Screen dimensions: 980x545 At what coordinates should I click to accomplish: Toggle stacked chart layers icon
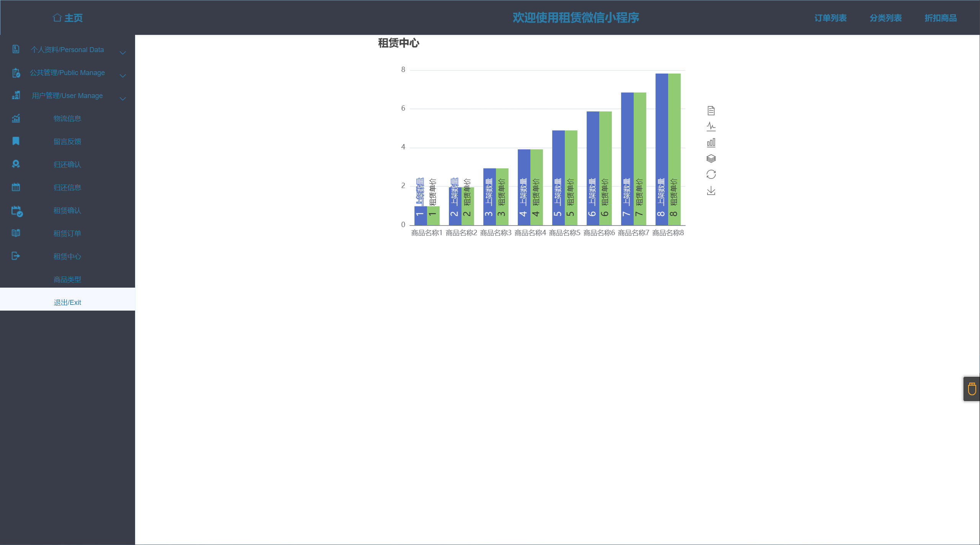click(711, 159)
